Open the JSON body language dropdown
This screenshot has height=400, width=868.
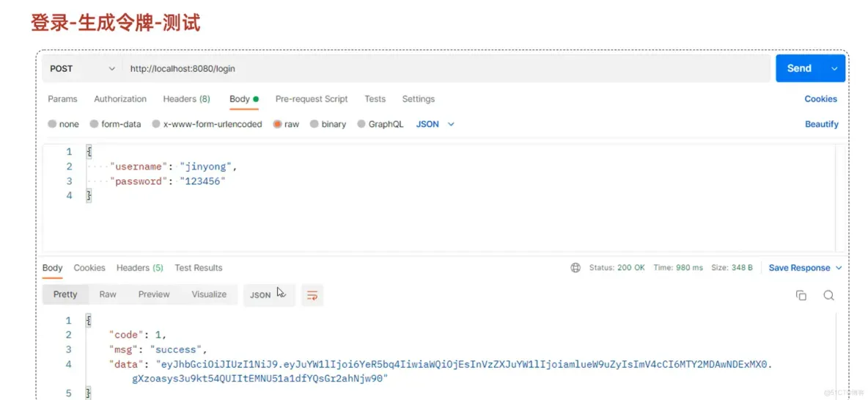[x=435, y=124]
